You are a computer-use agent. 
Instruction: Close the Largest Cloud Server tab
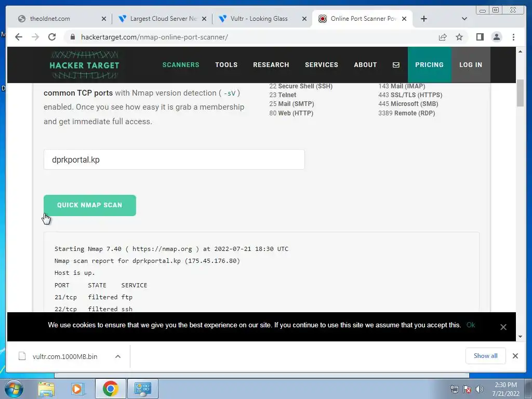pyautogui.click(x=204, y=19)
